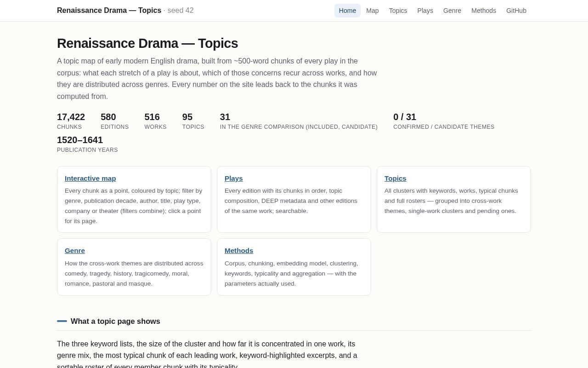Click the 1520–1641 publication years value
Viewport: 588px width, 368px height.
pyautogui.click(x=80, y=140)
